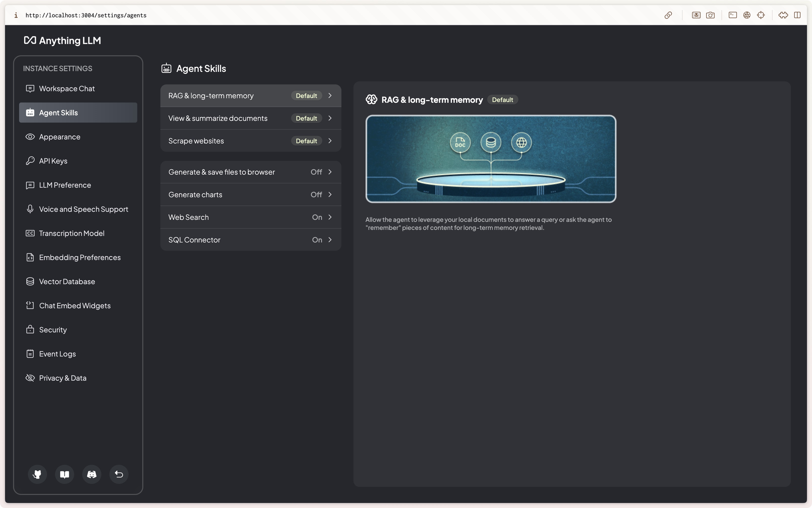This screenshot has width=812, height=508.
Task: Open Web Search skill marked On
Action: click(250, 217)
